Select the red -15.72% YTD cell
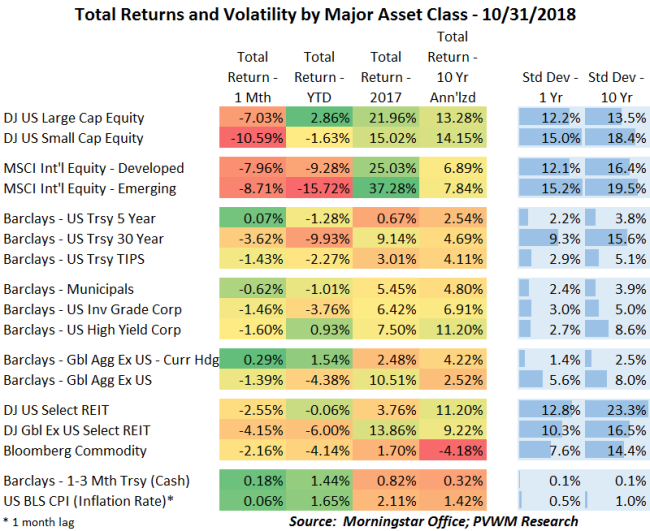 pos(318,188)
